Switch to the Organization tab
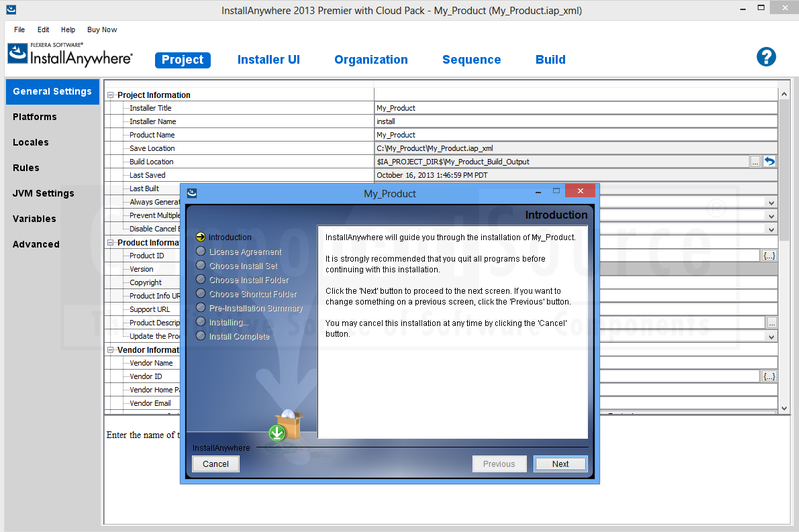799x532 pixels. [x=371, y=60]
